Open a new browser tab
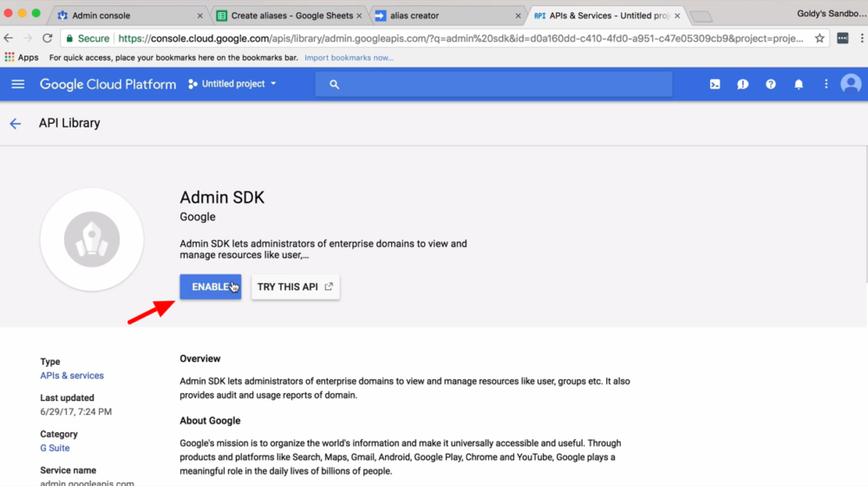Viewport: 868px width, 486px height. tap(701, 16)
